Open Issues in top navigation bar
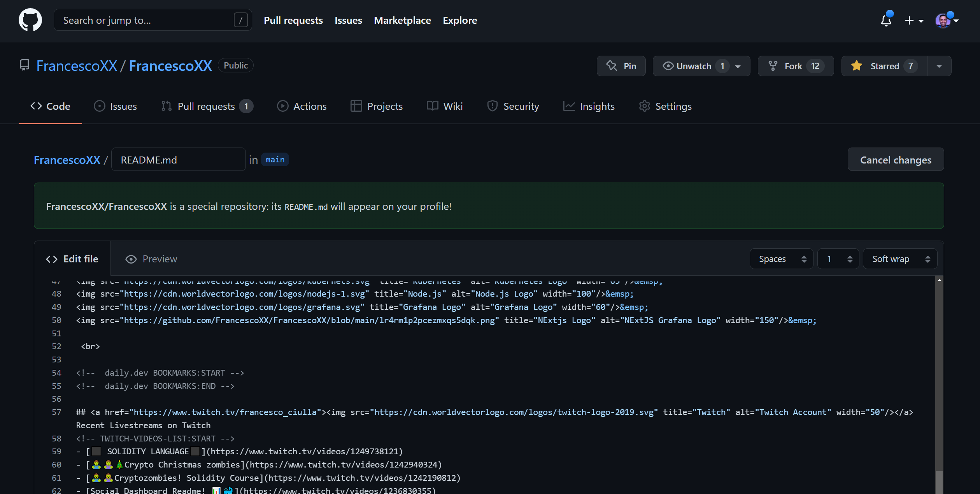 348,20
